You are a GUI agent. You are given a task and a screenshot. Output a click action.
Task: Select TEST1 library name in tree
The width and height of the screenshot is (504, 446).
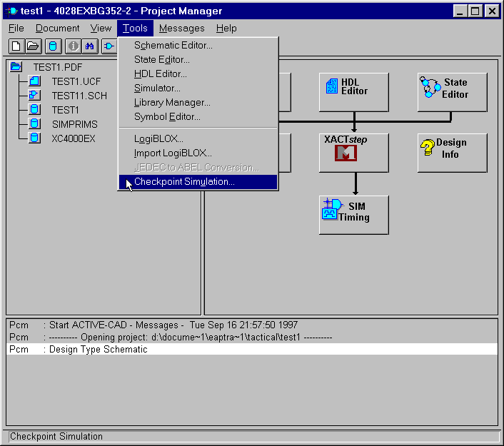point(66,110)
